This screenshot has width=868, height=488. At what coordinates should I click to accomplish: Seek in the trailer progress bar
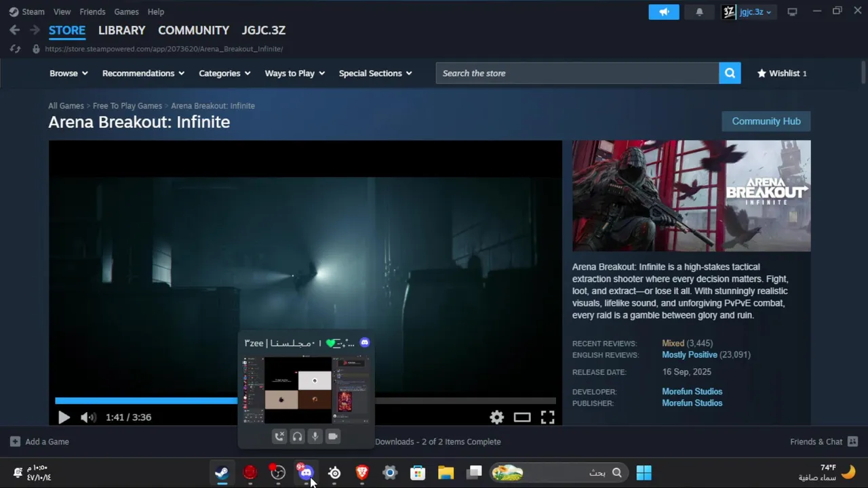pos(305,401)
